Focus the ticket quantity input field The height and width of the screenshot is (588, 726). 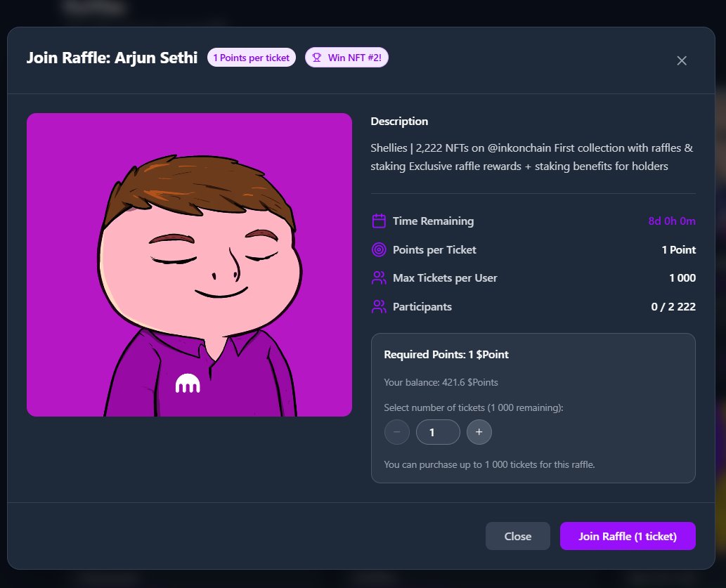click(x=438, y=432)
